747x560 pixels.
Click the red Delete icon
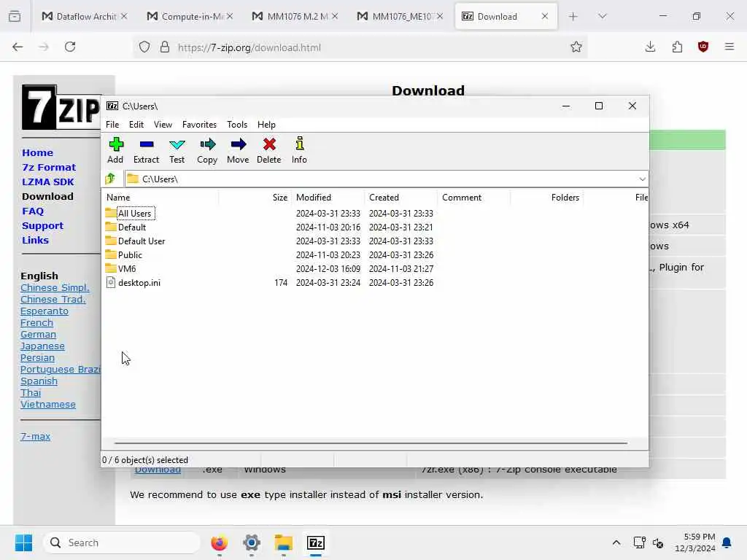(x=269, y=144)
